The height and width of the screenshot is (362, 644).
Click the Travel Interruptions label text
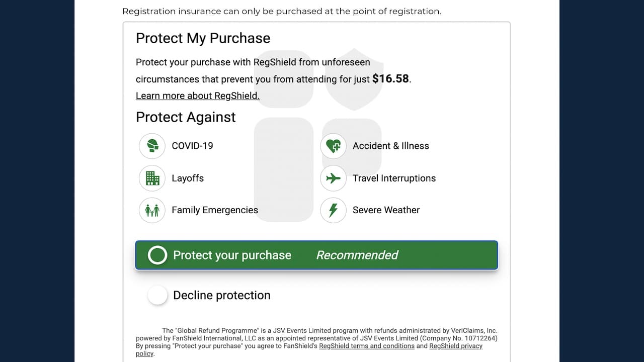(x=394, y=178)
